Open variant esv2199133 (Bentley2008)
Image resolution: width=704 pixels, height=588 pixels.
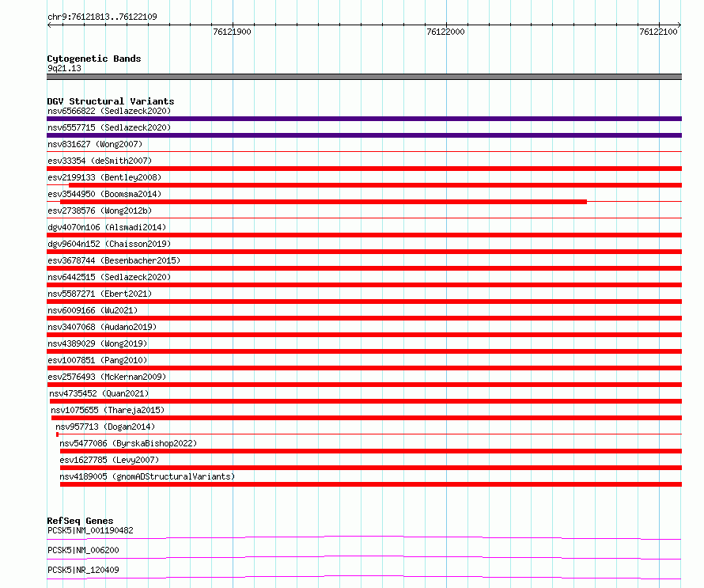(104, 177)
